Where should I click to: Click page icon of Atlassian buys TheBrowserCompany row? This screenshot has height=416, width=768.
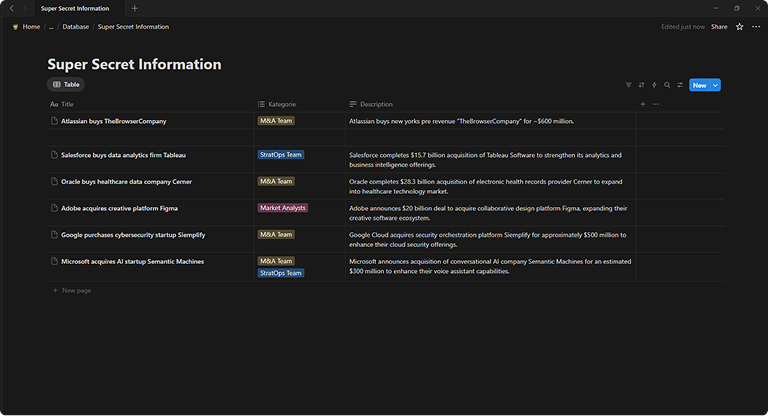click(54, 121)
